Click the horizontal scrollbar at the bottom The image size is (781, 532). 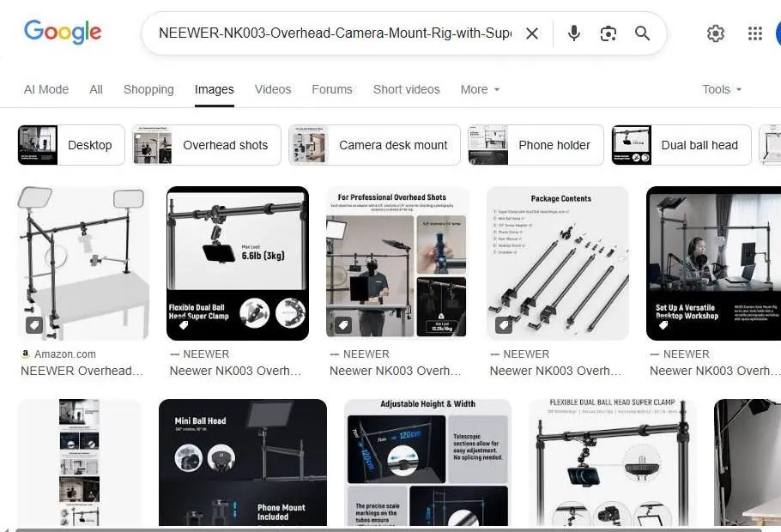point(390,529)
